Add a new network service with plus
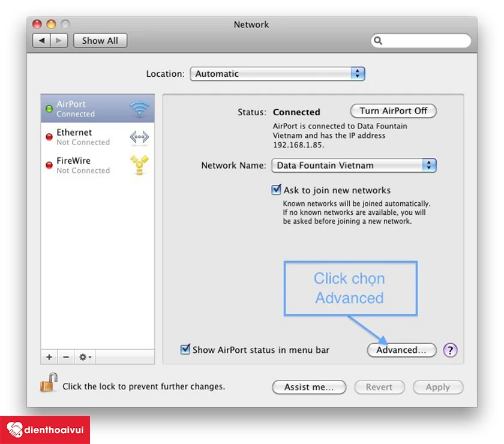The height and width of the screenshot is (444, 504). pyautogui.click(x=49, y=357)
